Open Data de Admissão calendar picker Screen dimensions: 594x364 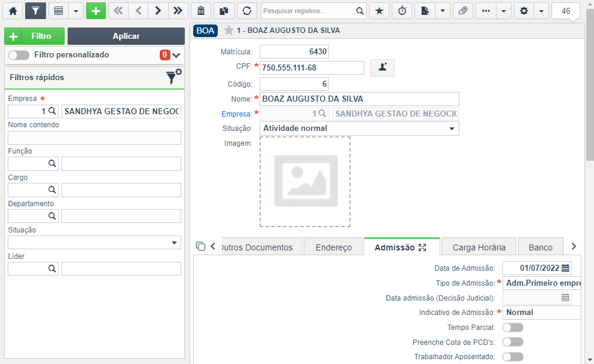565,268
